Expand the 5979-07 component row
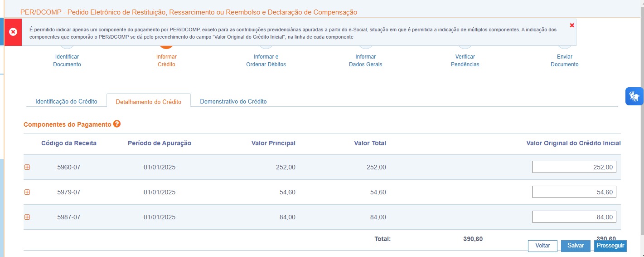This screenshot has width=644, height=257. coord(27,192)
